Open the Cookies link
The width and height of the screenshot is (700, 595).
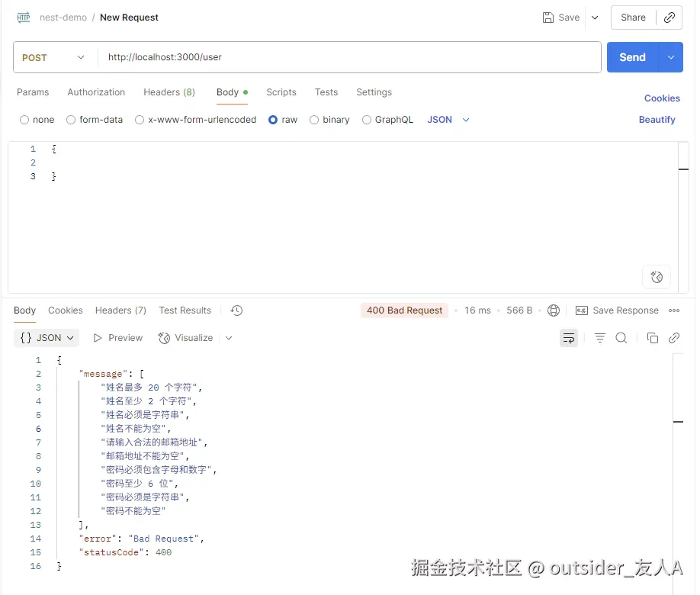pos(662,98)
